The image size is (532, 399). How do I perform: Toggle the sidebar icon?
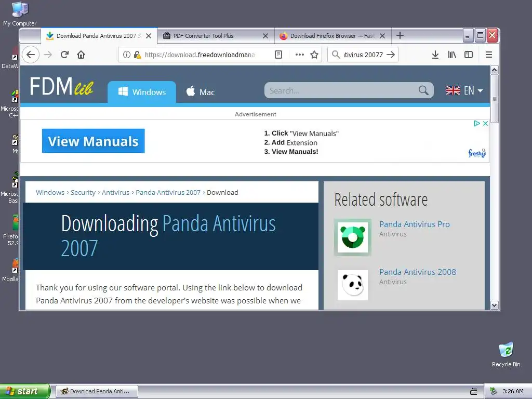pos(469,55)
